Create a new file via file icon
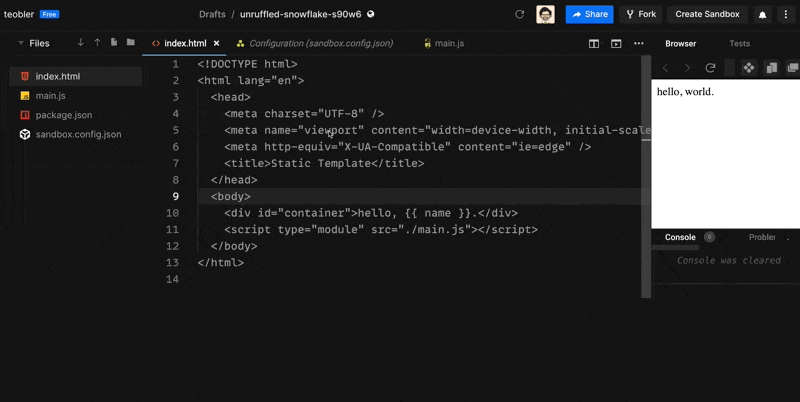This screenshot has width=800, height=402. [x=114, y=42]
